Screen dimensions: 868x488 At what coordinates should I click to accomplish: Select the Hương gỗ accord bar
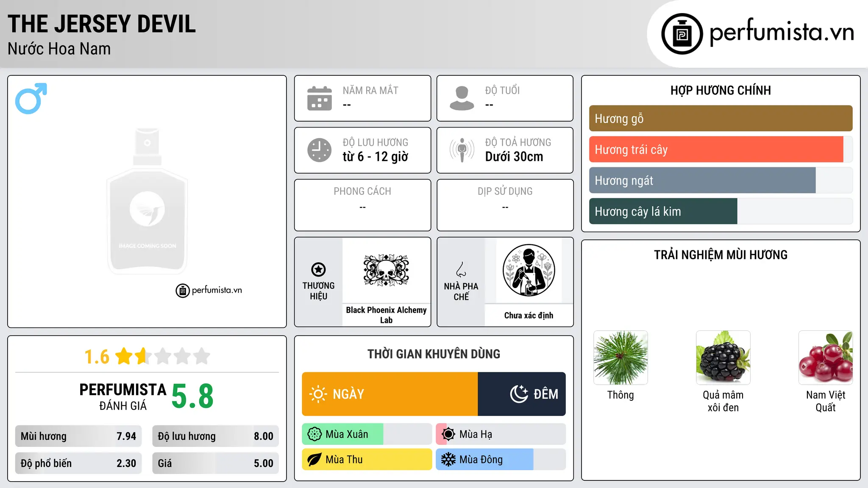coord(721,118)
